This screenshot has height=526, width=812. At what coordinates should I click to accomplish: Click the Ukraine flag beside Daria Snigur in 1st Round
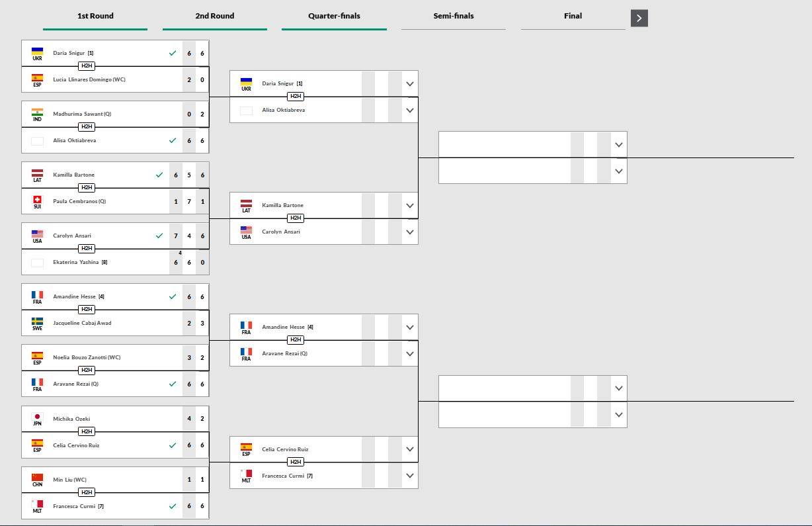click(37, 51)
